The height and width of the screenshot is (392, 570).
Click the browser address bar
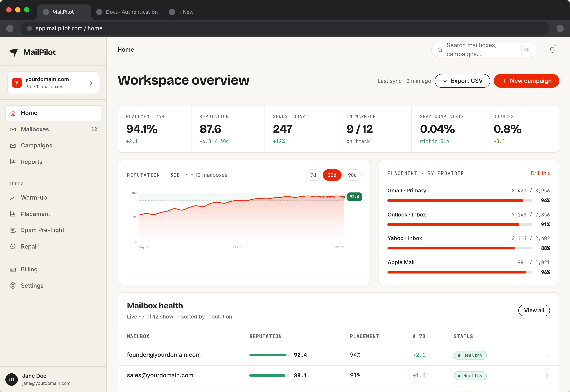click(285, 29)
